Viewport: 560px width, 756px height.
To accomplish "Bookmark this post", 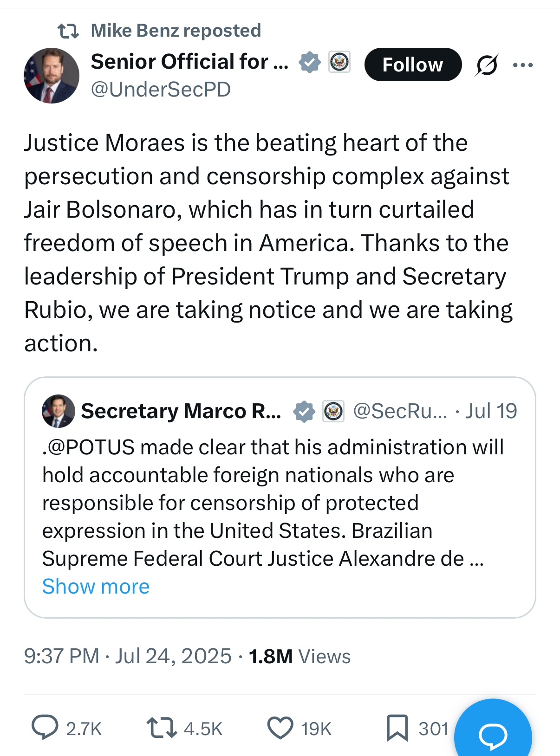I will pos(397,727).
